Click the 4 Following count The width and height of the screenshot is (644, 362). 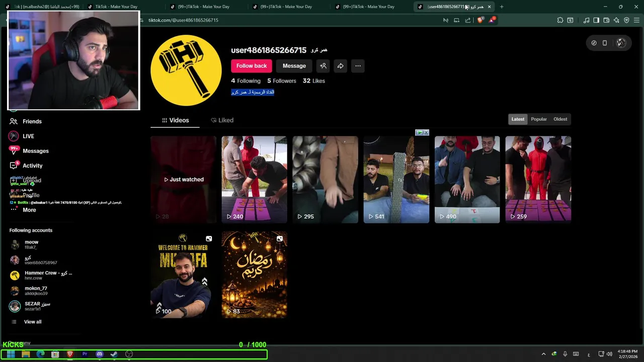[246, 81]
